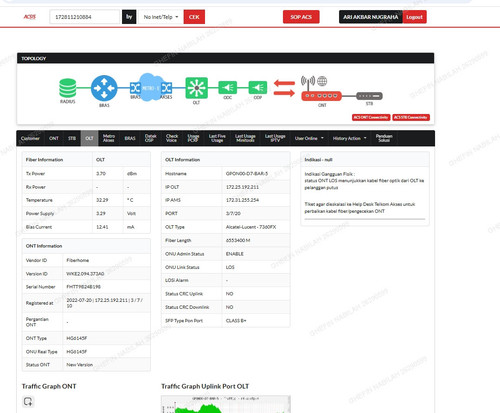Click the IP AMS value 172.31.255.254
This screenshot has width=500, height=413.
coord(242,200)
